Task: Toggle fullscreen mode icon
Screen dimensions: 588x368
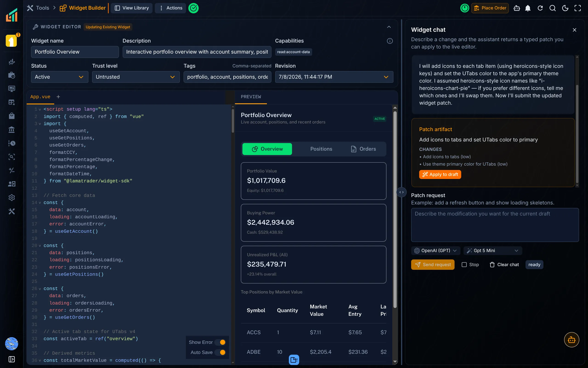Action: click(x=578, y=8)
